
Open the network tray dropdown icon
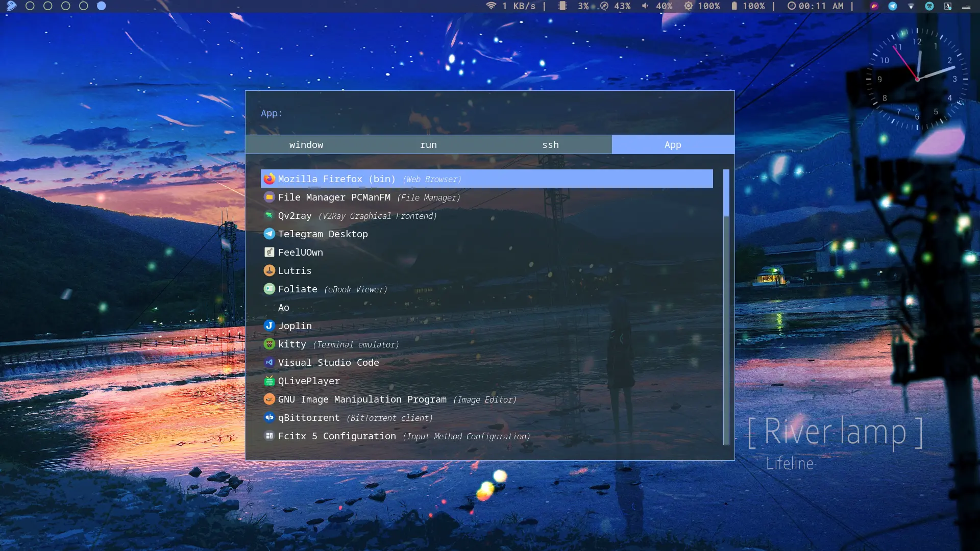pyautogui.click(x=911, y=6)
